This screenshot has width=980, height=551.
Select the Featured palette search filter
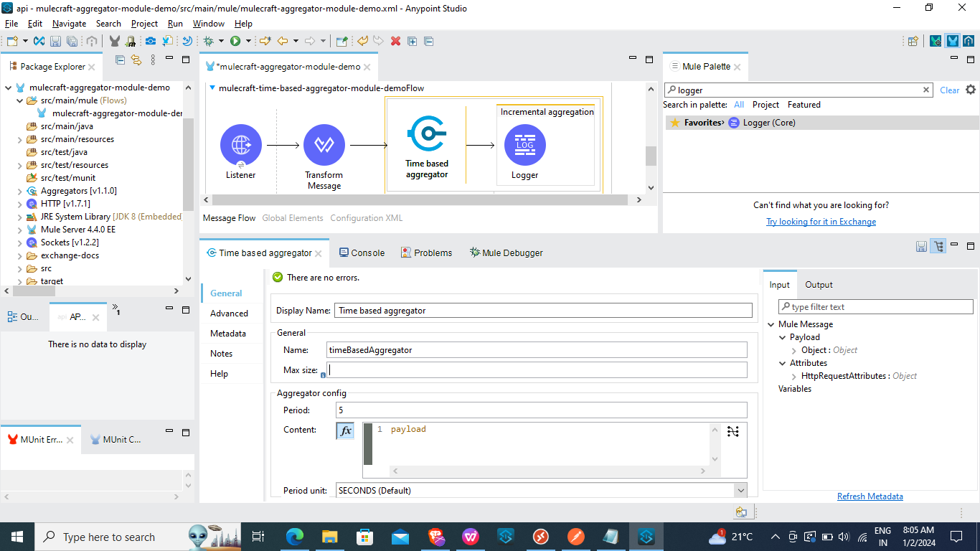pyautogui.click(x=804, y=105)
